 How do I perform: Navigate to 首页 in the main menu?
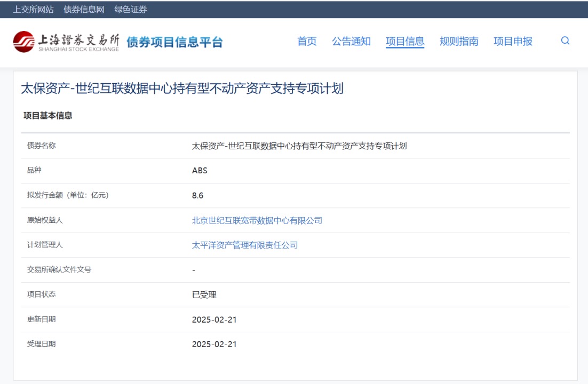coord(307,41)
